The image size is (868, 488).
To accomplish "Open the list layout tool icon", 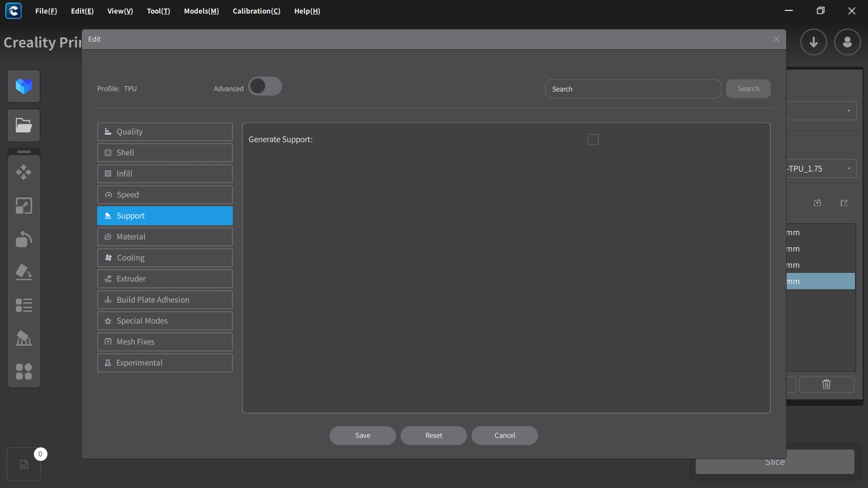I will (x=24, y=305).
